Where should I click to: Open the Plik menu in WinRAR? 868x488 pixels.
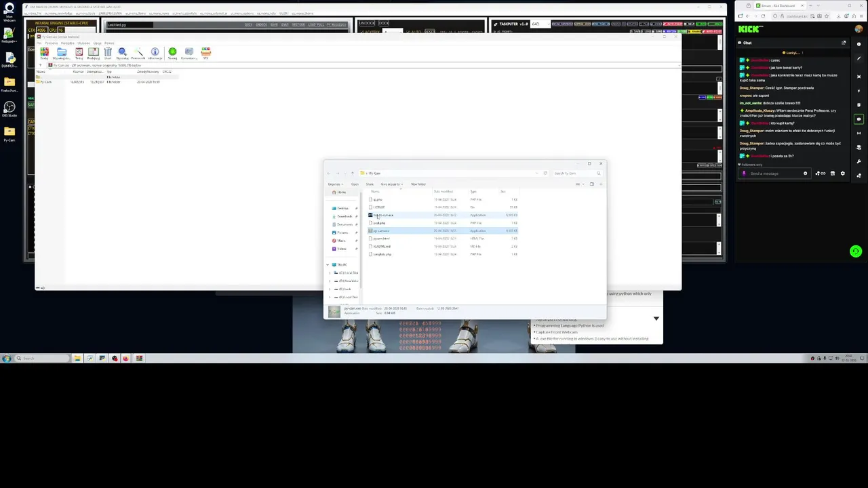[39, 43]
